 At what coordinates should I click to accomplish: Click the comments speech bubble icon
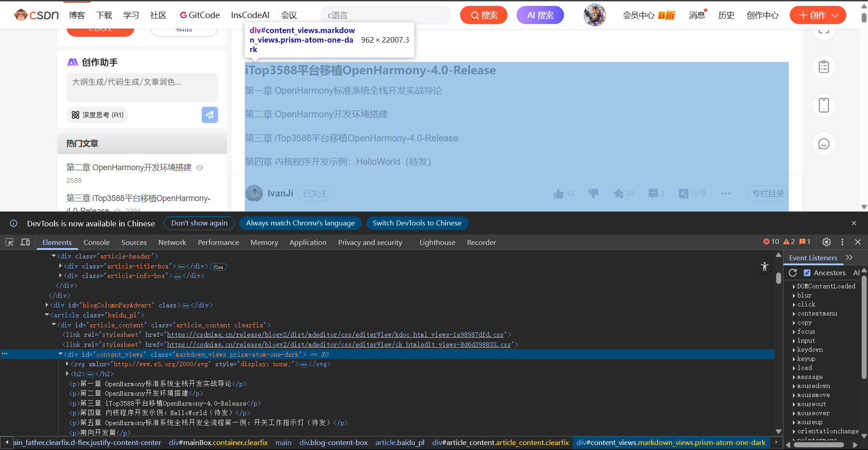click(x=653, y=194)
